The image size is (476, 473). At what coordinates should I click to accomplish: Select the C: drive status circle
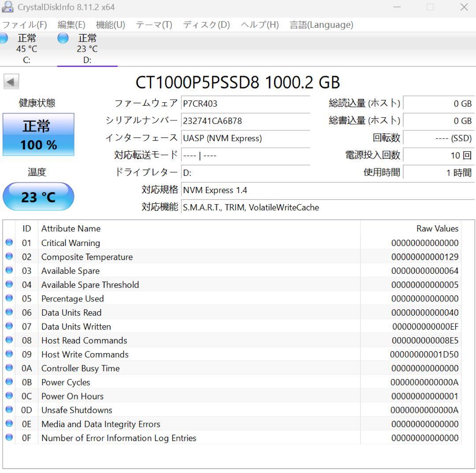(x=4, y=39)
